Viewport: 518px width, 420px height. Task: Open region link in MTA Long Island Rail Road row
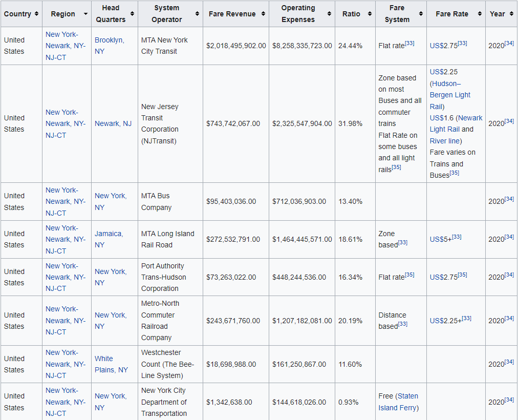click(x=66, y=239)
